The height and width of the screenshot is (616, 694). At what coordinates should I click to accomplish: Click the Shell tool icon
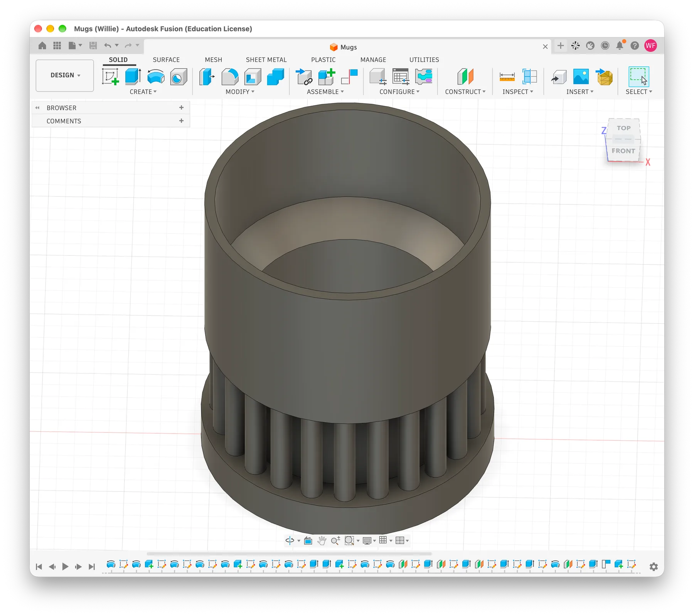253,76
